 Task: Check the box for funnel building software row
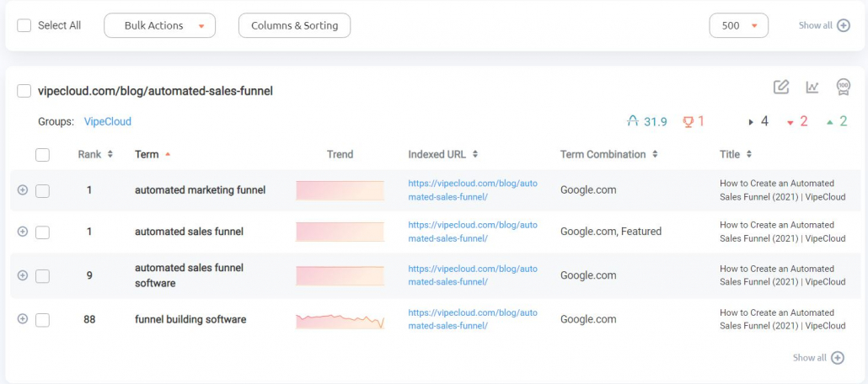pyautogui.click(x=43, y=320)
